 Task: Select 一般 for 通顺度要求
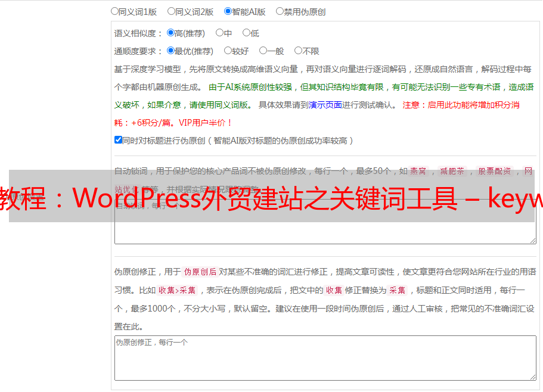(263, 51)
